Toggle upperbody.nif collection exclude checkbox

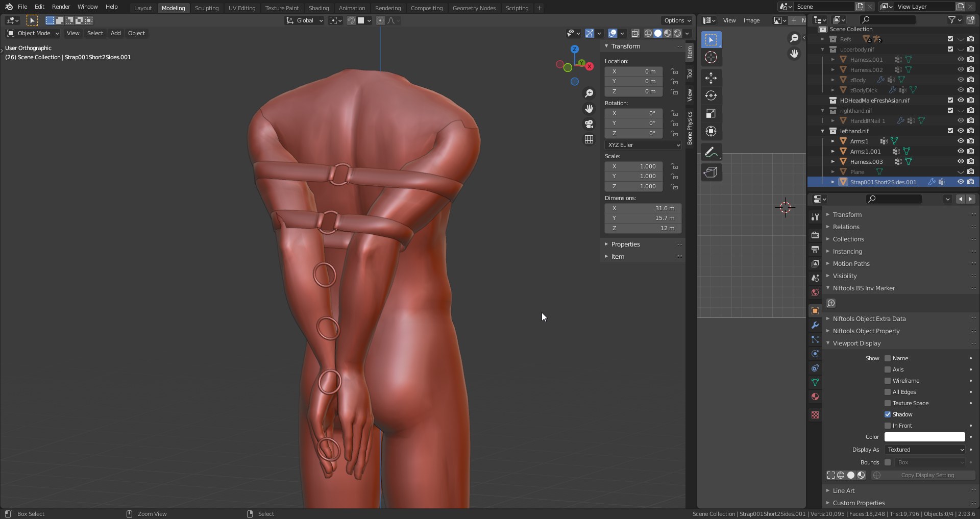(x=950, y=50)
